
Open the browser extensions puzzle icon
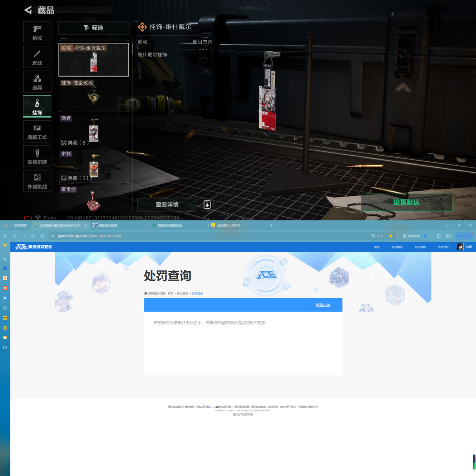pos(439,236)
